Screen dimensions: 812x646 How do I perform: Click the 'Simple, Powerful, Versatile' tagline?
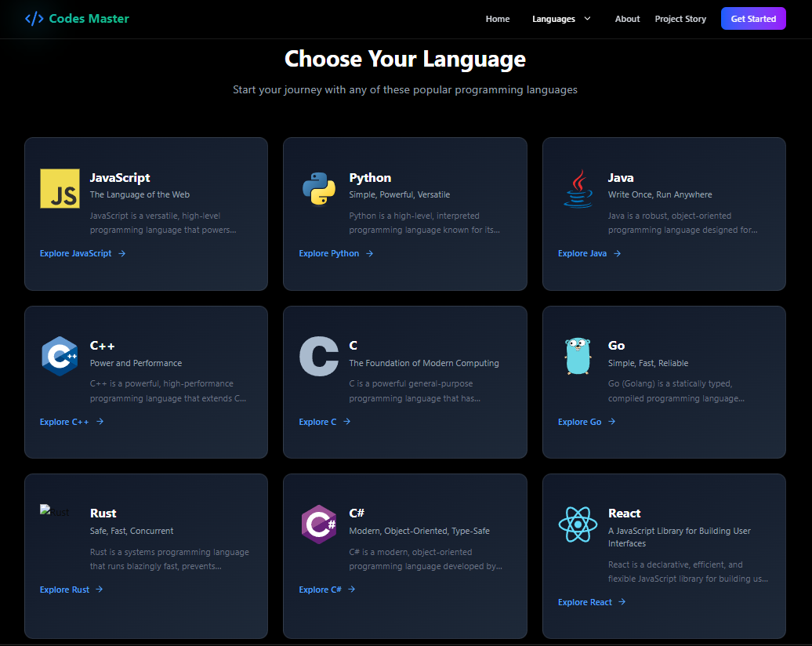pos(399,194)
